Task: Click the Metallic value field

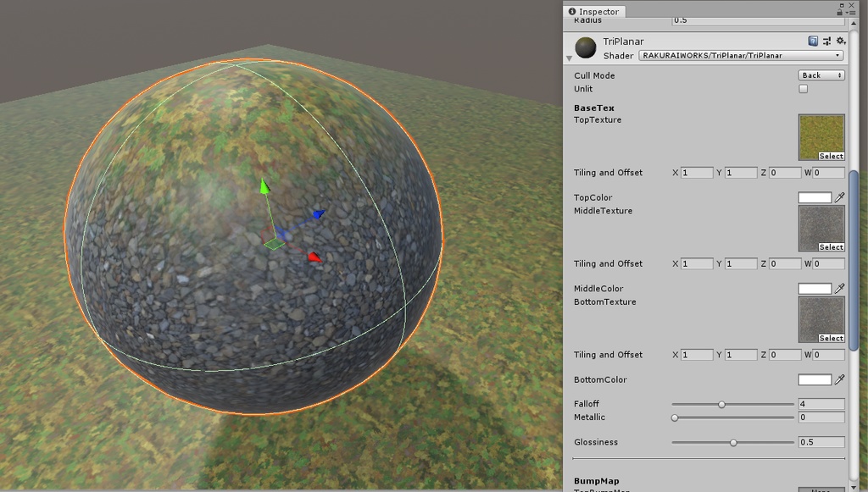Action: click(821, 417)
